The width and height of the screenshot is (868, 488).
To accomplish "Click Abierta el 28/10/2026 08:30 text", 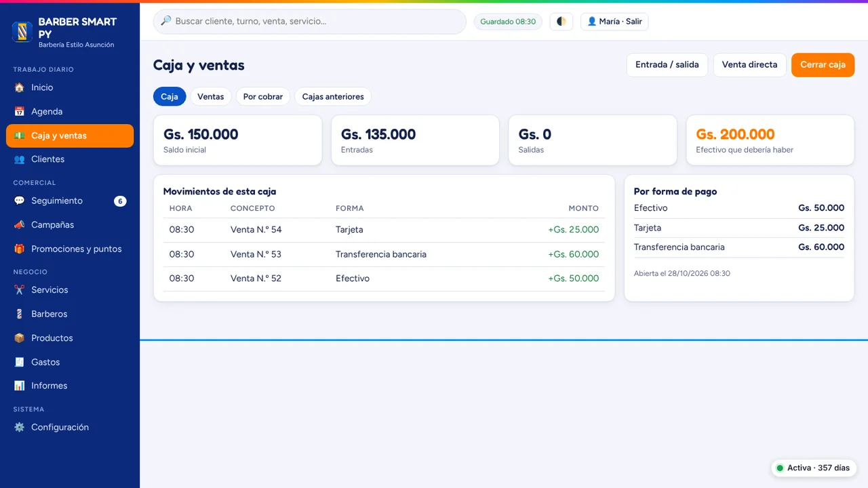I will pyautogui.click(x=682, y=273).
